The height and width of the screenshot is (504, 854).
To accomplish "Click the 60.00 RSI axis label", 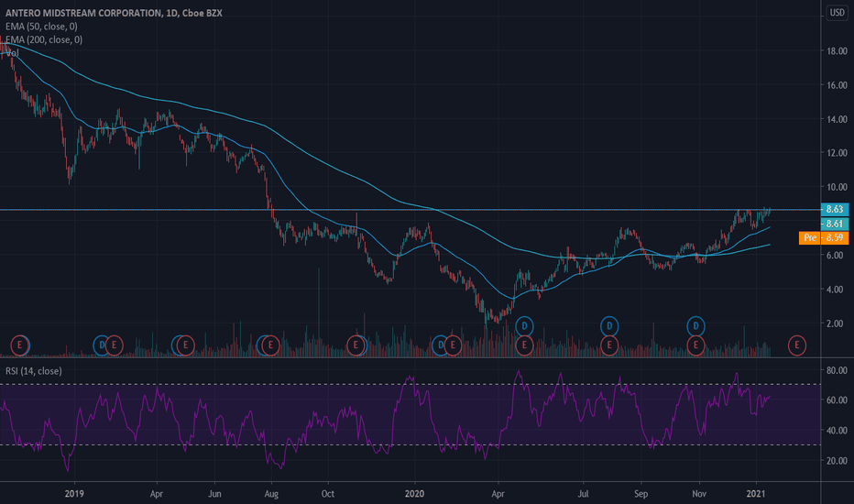I will tap(838, 400).
